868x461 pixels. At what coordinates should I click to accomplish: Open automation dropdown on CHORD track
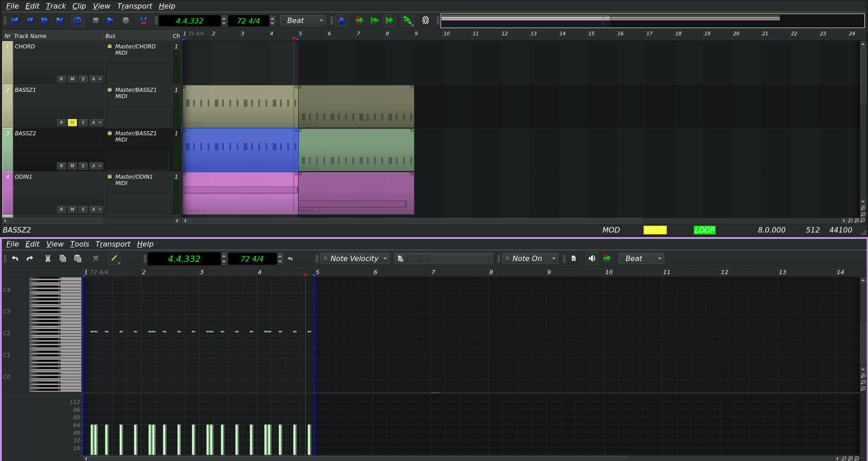[x=96, y=79]
